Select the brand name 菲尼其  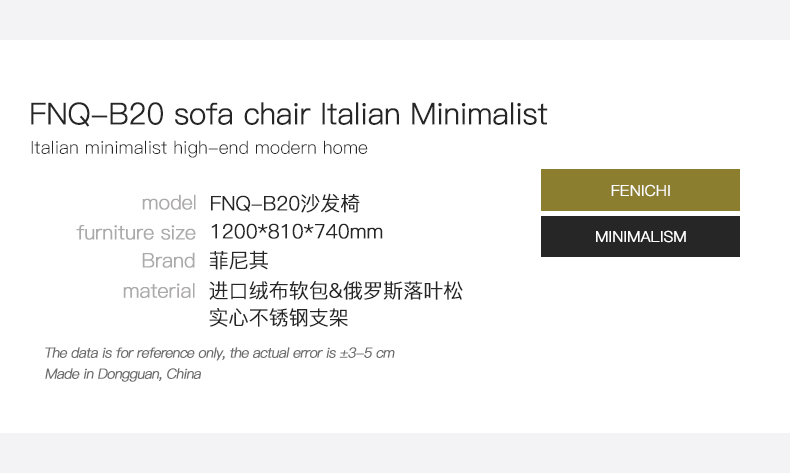tap(239, 261)
